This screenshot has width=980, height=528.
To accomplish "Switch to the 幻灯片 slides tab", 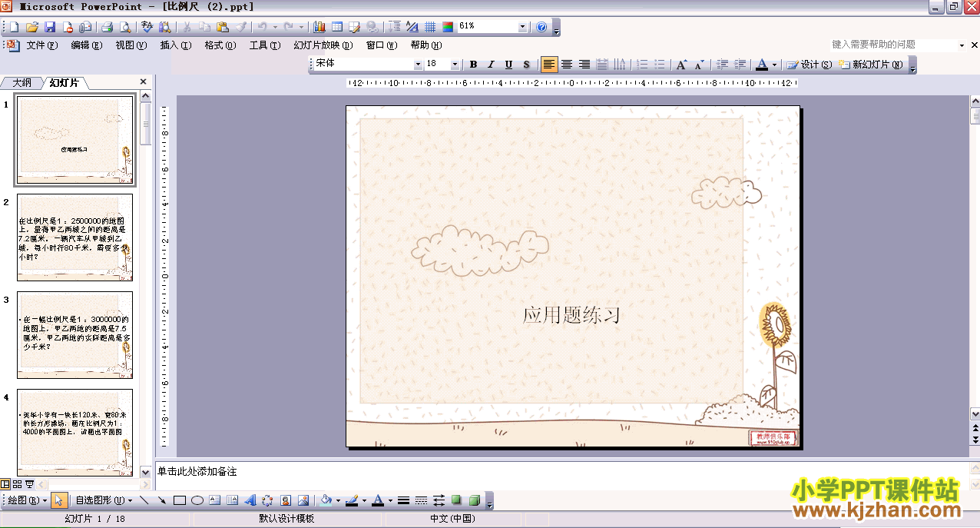I will click(x=64, y=82).
